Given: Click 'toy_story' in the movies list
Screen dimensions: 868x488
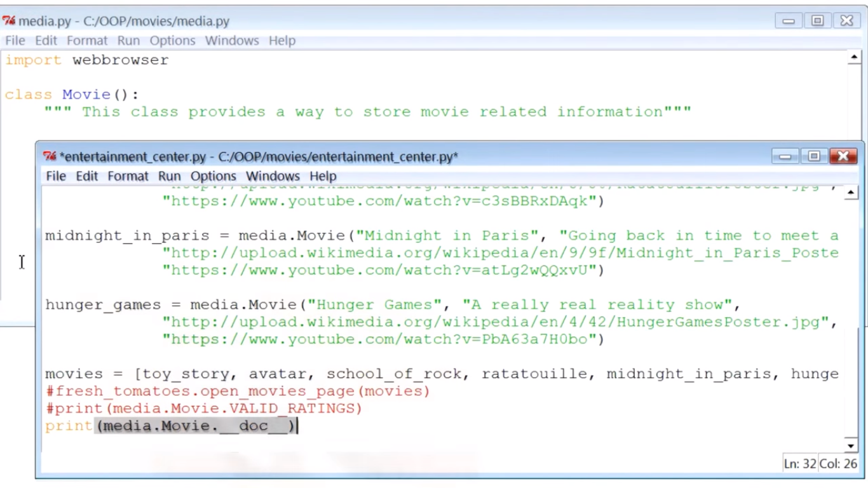Looking at the screenshot, I should click(186, 374).
